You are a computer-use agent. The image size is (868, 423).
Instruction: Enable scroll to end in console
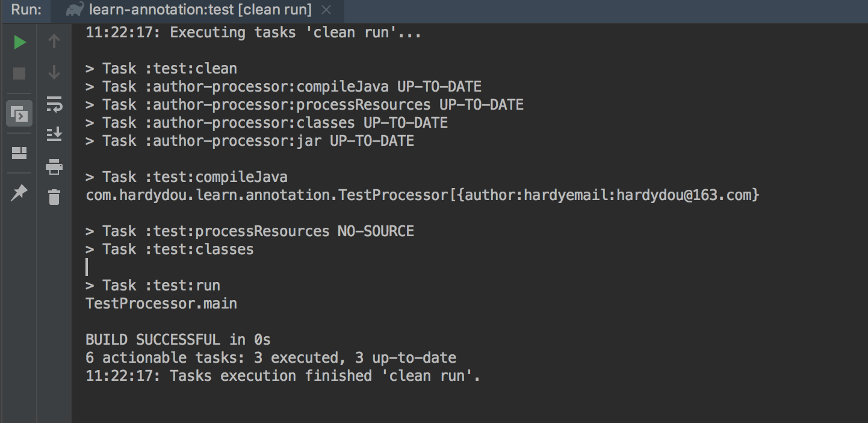coord(54,134)
